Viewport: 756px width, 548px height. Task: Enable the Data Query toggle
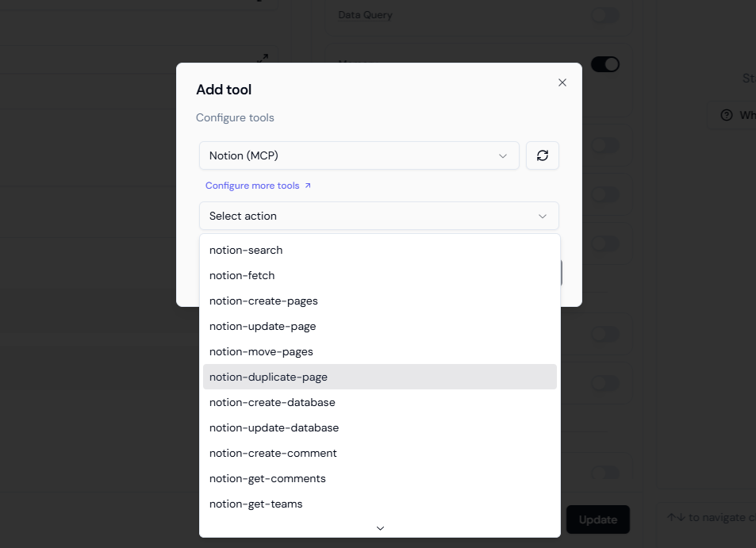tap(604, 16)
